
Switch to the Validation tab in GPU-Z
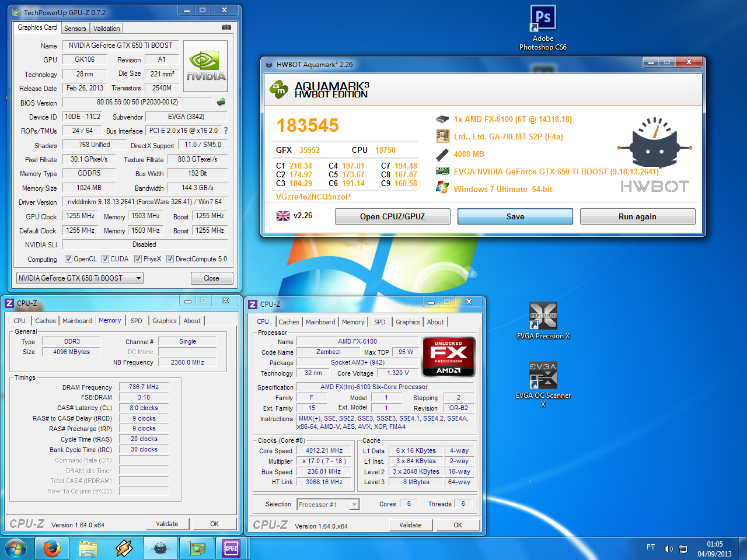106,29
